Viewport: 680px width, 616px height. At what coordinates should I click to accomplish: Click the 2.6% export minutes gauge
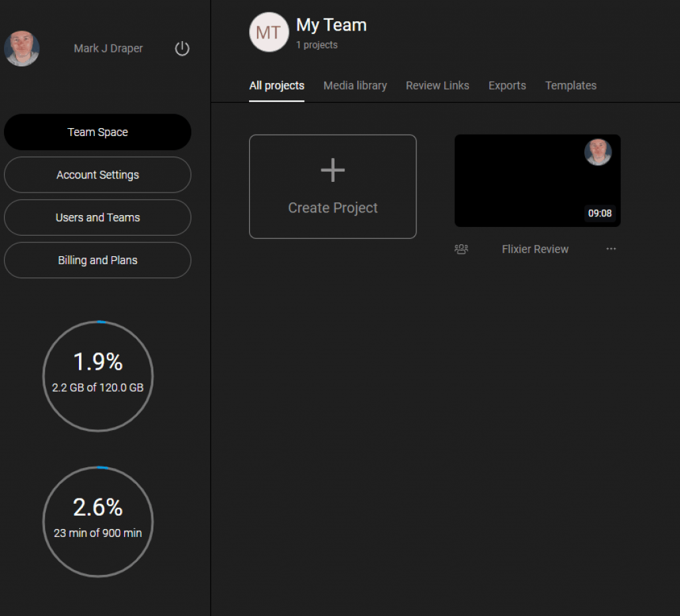(x=98, y=522)
